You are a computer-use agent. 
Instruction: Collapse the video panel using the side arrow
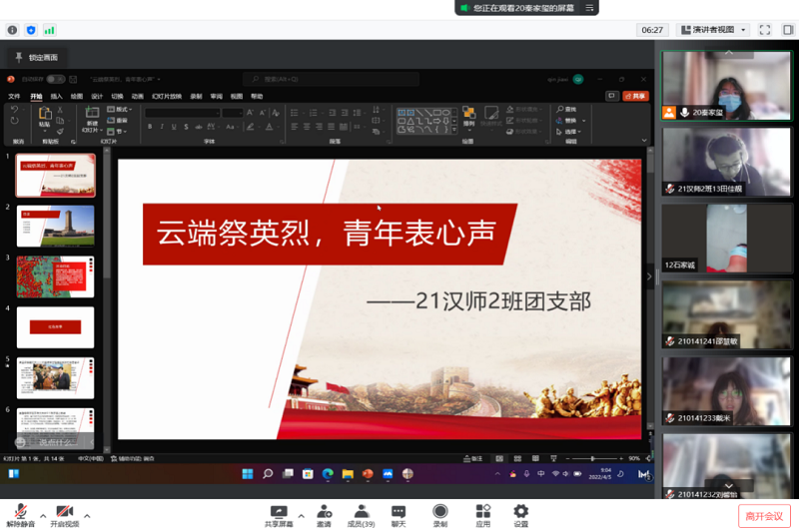[x=649, y=276]
